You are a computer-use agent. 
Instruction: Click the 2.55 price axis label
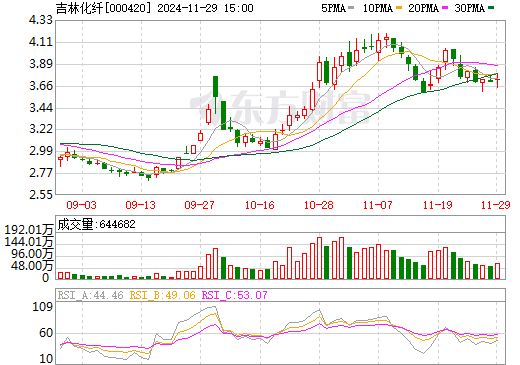tap(41, 194)
